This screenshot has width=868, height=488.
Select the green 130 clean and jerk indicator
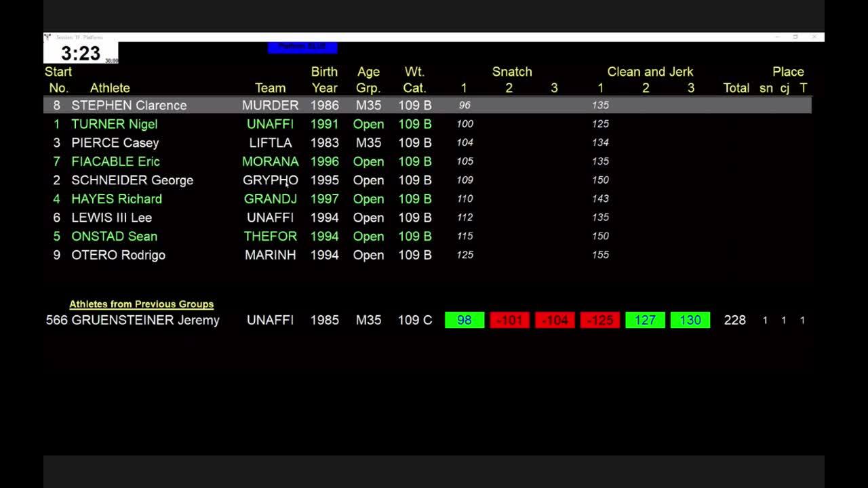coord(690,320)
